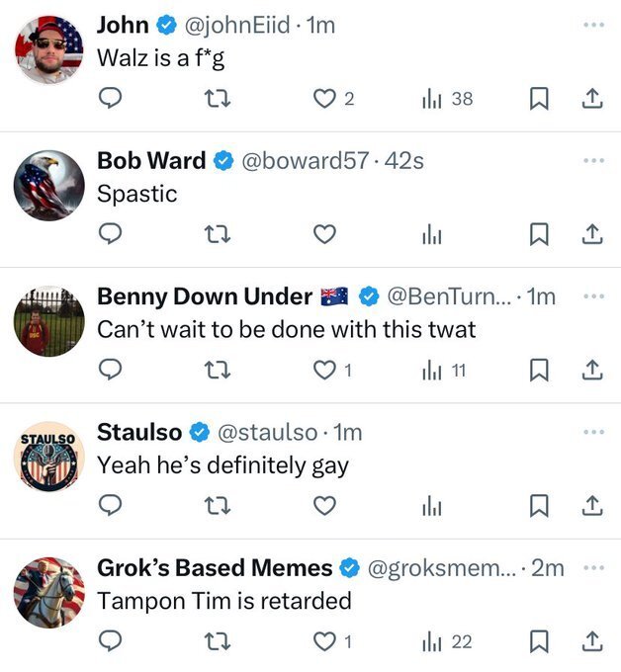Open more options on Grok's Based Memes tweet
The width and height of the screenshot is (621, 672).
592,567
